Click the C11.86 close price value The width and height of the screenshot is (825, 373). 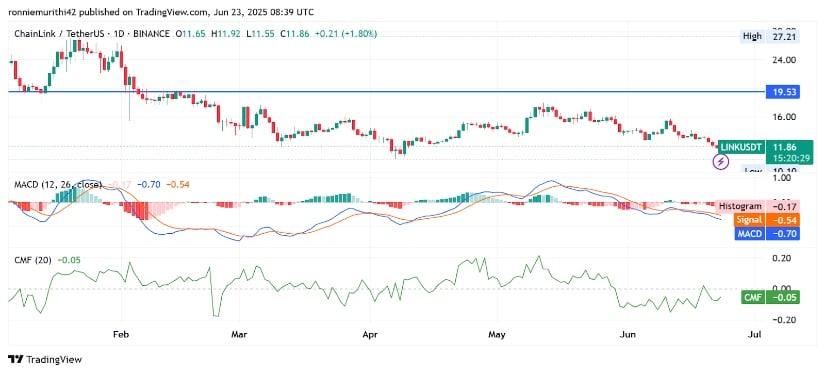point(296,34)
